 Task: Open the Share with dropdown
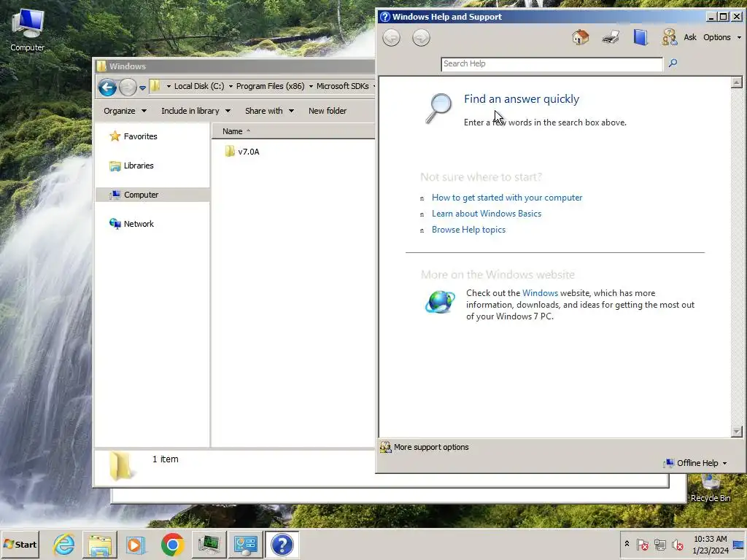click(x=269, y=111)
